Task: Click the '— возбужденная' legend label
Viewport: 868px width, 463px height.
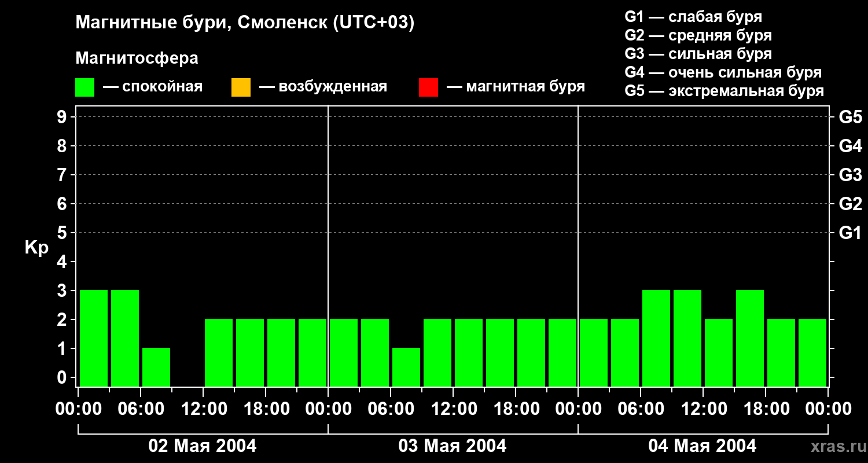Action: 323,87
